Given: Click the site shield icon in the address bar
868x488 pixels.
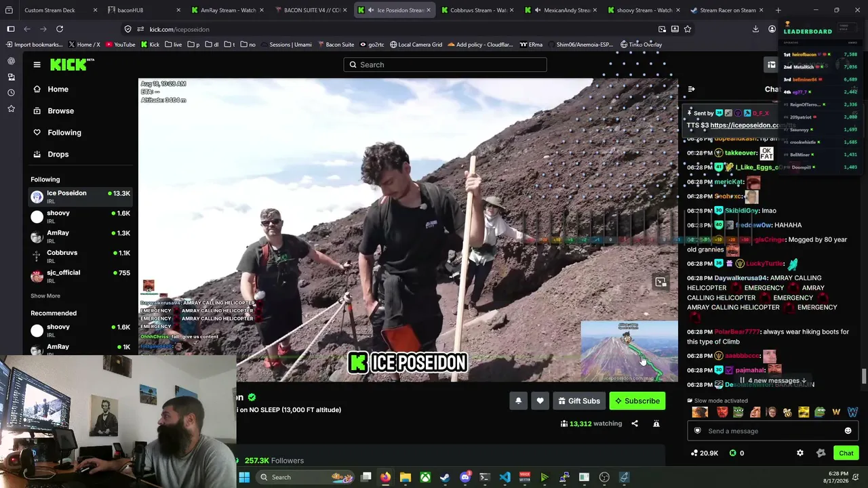Looking at the screenshot, I should (x=127, y=29).
